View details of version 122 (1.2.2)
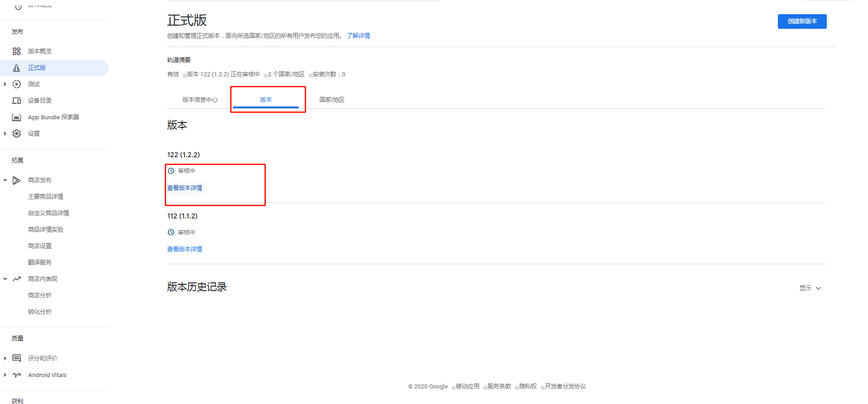The image size is (868, 404). click(x=185, y=188)
